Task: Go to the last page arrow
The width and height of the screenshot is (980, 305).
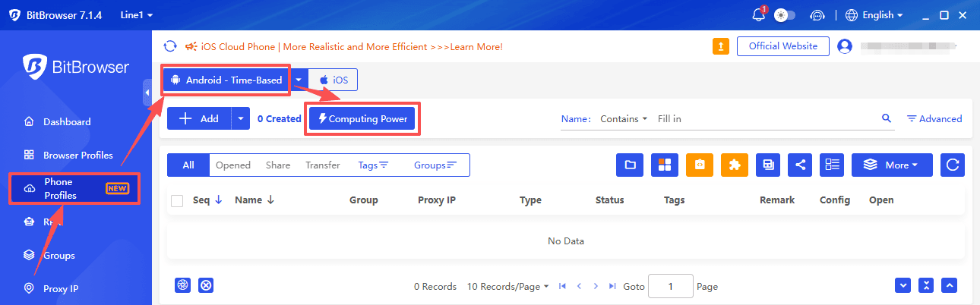Action: pyautogui.click(x=612, y=286)
